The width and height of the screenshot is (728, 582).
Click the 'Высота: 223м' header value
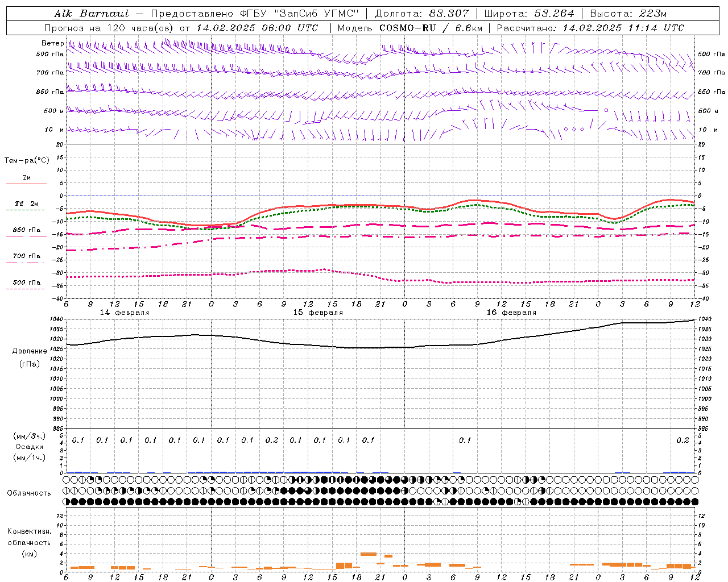click(628, 14)
